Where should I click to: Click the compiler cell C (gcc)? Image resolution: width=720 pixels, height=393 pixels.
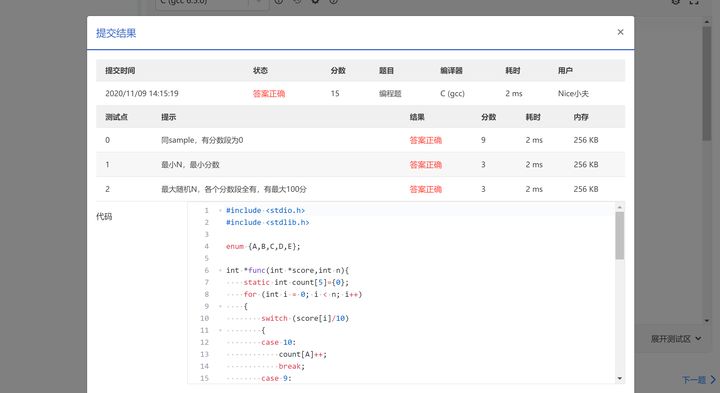[452, 94]
